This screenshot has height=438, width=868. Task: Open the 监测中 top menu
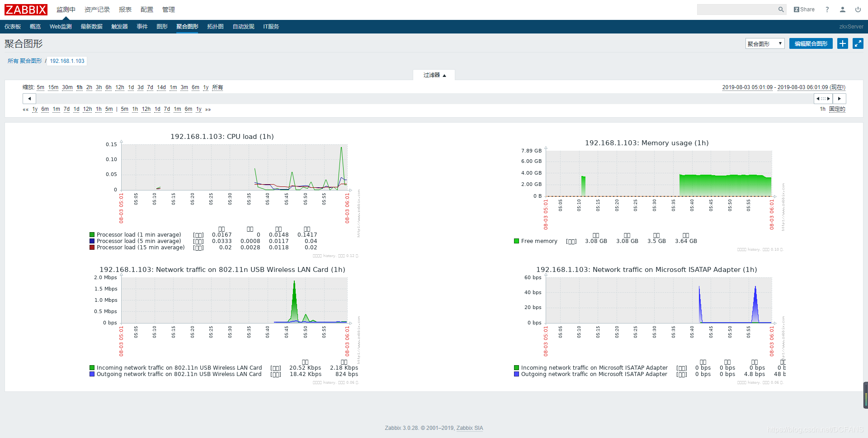66,10
